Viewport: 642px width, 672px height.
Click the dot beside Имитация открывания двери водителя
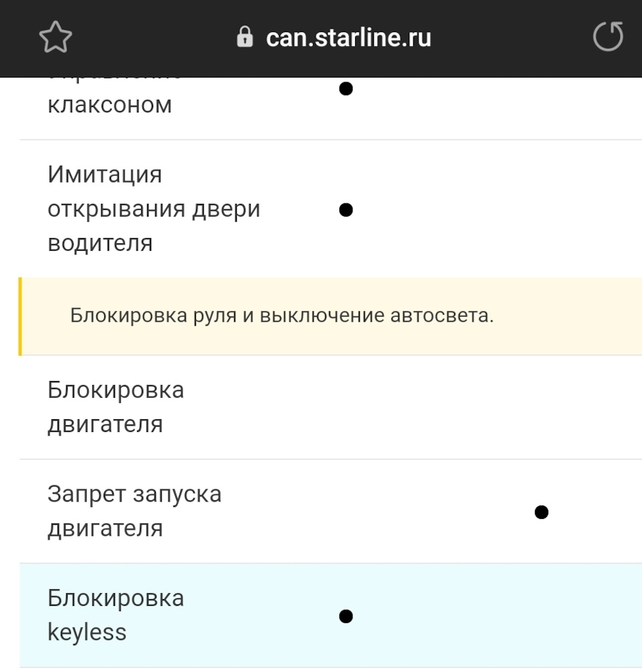click(346, 210)
